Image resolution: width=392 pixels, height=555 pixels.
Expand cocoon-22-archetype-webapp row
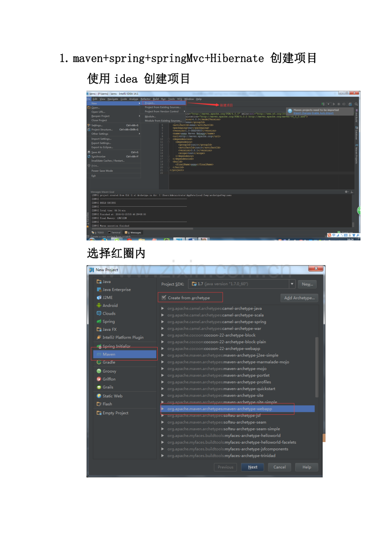tap(163, 348)
